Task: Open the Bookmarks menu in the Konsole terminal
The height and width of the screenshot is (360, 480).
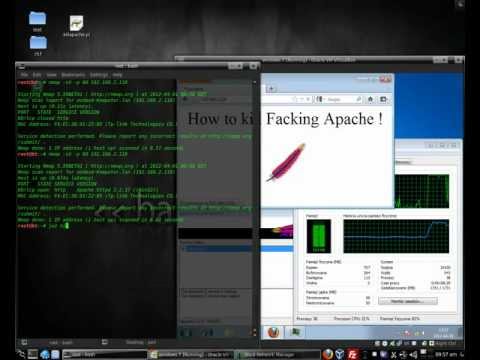Action: [73, 75]
